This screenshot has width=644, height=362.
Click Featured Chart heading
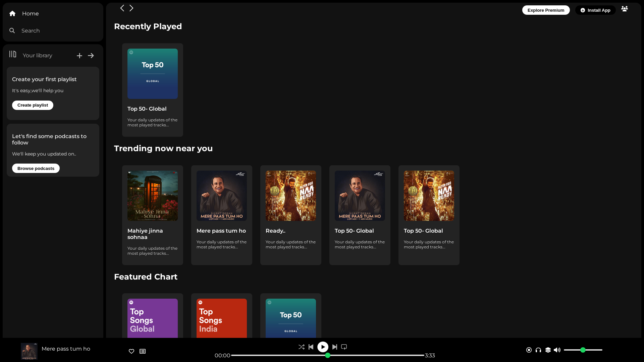pos(146,277)
